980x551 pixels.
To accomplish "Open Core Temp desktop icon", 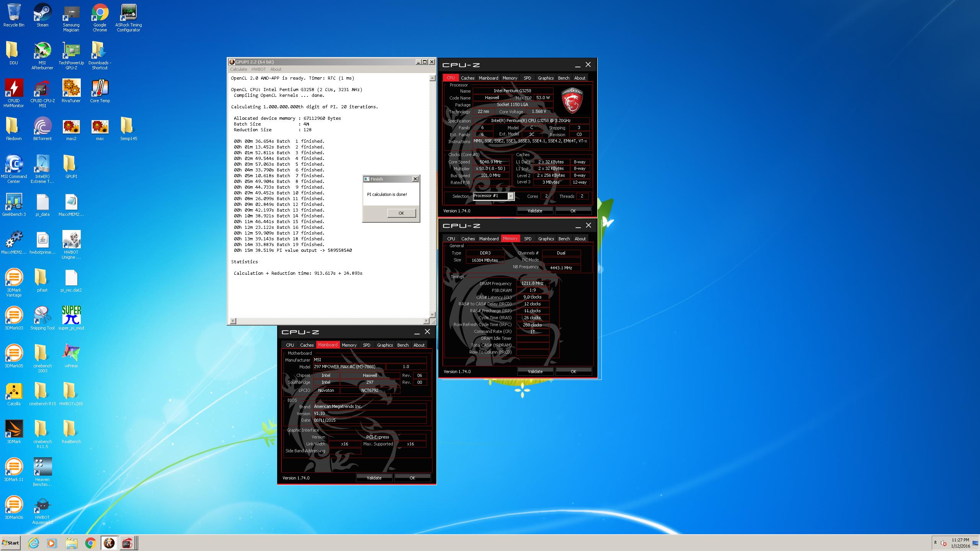I will 100,91.
